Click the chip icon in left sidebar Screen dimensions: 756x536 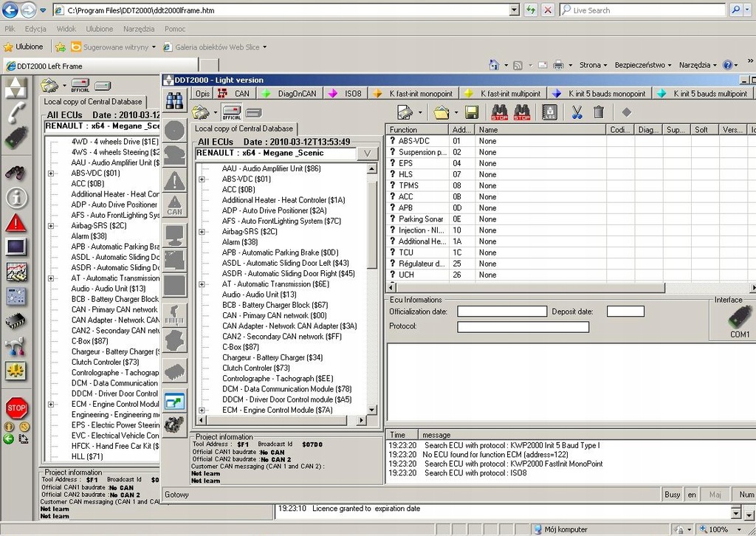pyautogui.click(x=16, y=321)
